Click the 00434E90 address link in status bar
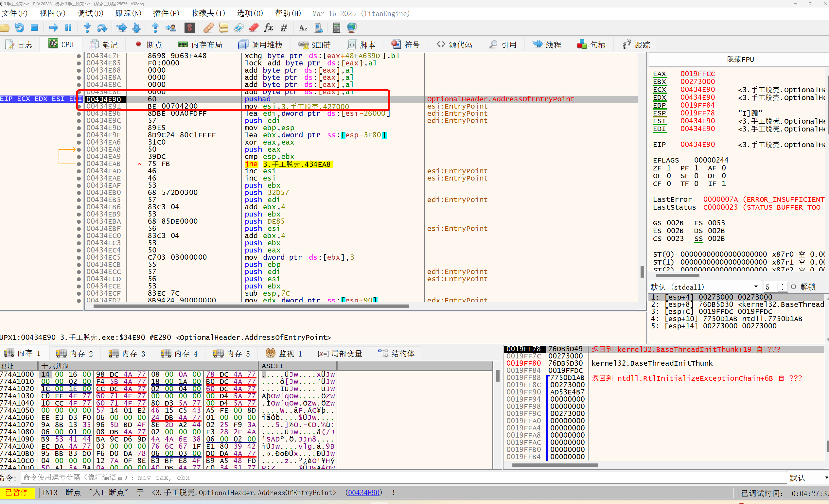This screenshot has height=504, width=829. coord(363,493)
